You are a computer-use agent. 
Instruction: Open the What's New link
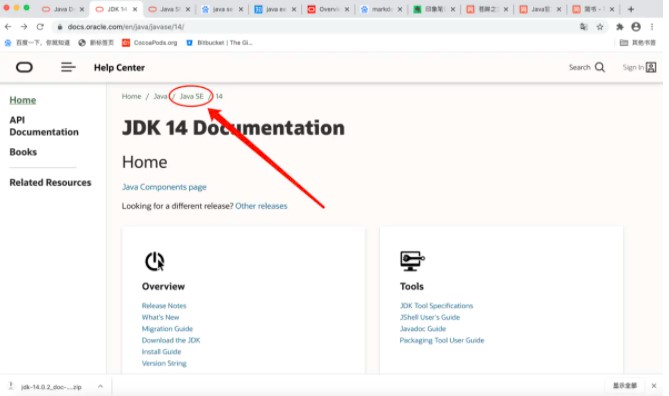pos(160,317)
